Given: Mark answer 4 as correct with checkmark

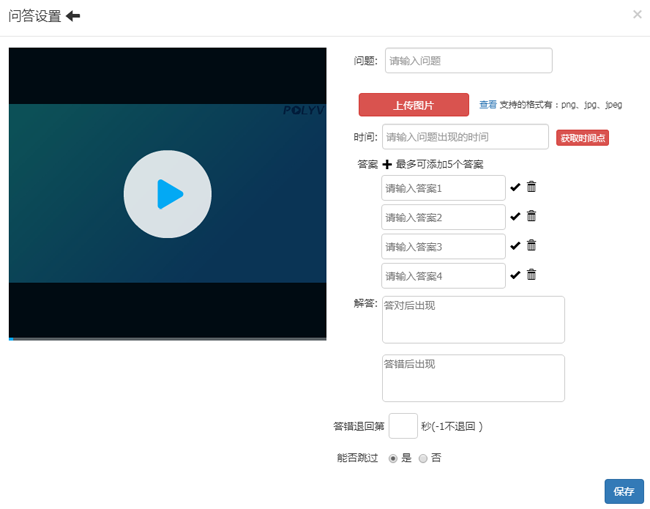Looking at the screenshot, I should [515, 275].
